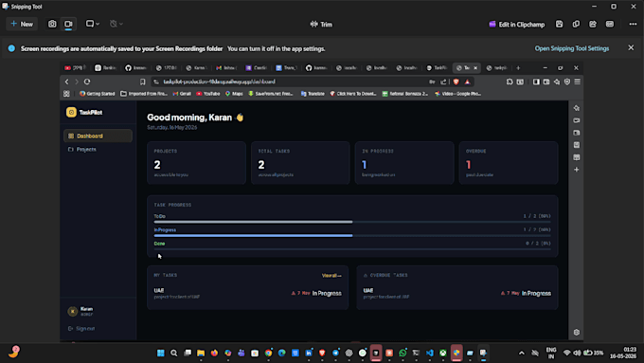Open VS Code from the taskbar
The width and height of the screenshot is (644, 363).
pos(430,353)
